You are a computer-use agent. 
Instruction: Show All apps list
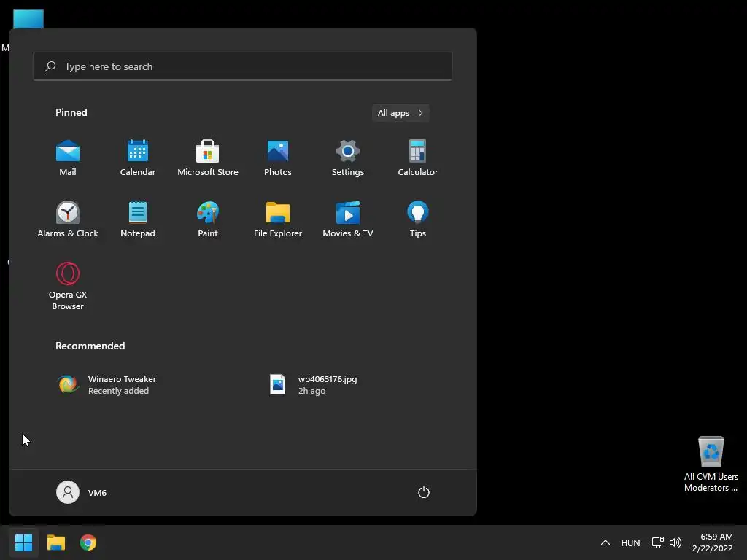[x=400, y=113]
